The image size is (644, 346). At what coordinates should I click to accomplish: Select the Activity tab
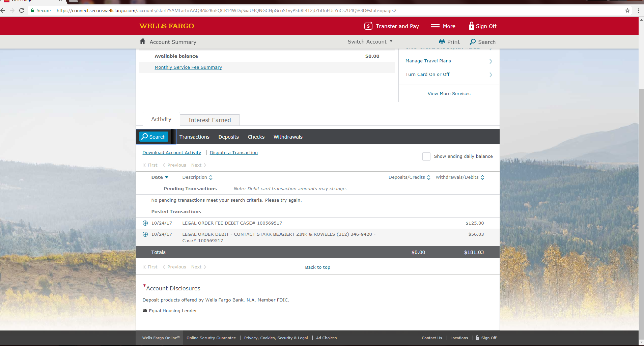pyautogui.click(x=161, y=119)
